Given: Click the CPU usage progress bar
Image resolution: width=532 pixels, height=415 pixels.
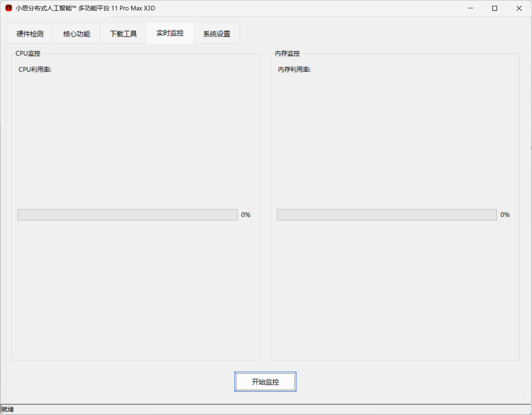Looking at the screenshot, I should pos(127,215).
